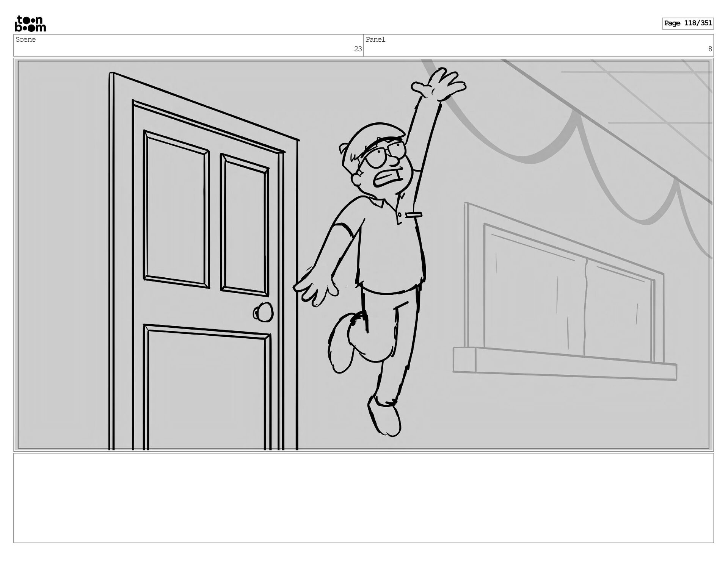Viewport: 728px width, 563px height.
Task: Click the Scene label text
Action: point(26,39)
